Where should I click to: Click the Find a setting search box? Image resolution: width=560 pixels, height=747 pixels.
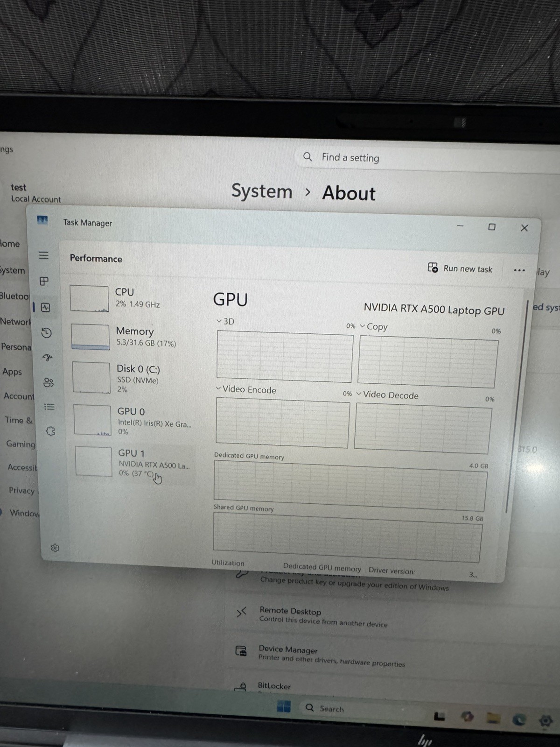(x=427, y=159)
